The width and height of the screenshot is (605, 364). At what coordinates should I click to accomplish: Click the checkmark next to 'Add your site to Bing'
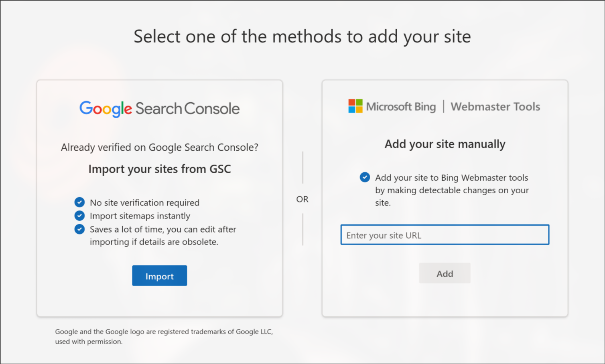[x=364, y=177]
